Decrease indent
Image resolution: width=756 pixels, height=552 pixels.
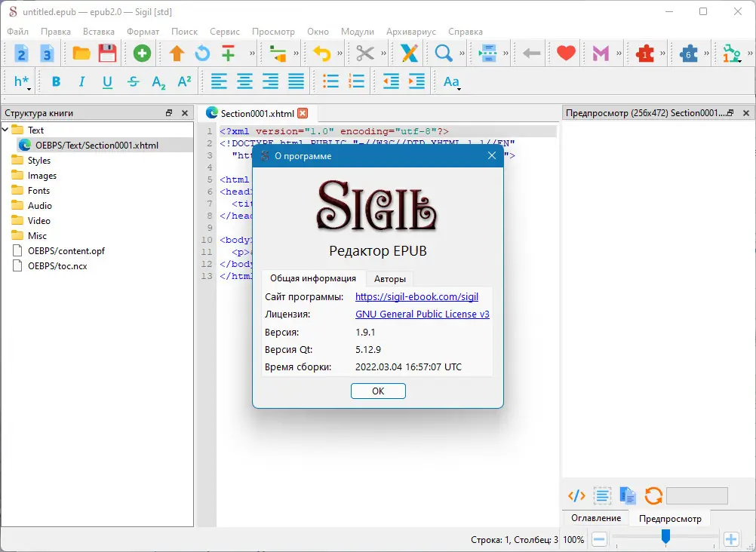tap(391, 81)
